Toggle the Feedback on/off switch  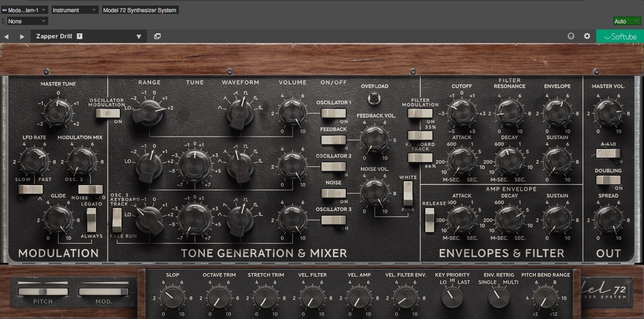(334, 139)
